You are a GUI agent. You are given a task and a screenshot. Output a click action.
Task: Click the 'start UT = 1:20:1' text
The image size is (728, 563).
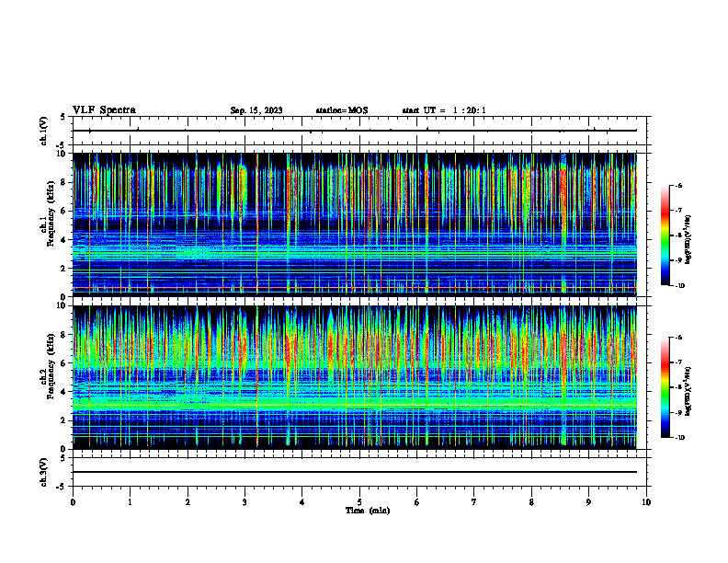[x=444, y=110]
